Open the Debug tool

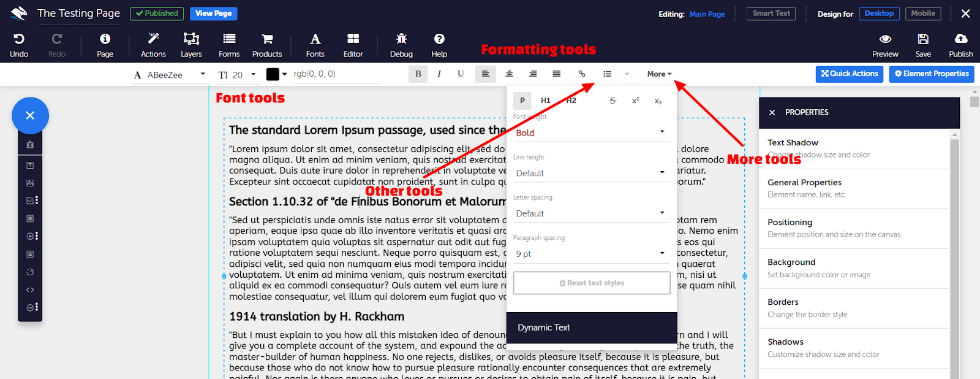point(401,39)
